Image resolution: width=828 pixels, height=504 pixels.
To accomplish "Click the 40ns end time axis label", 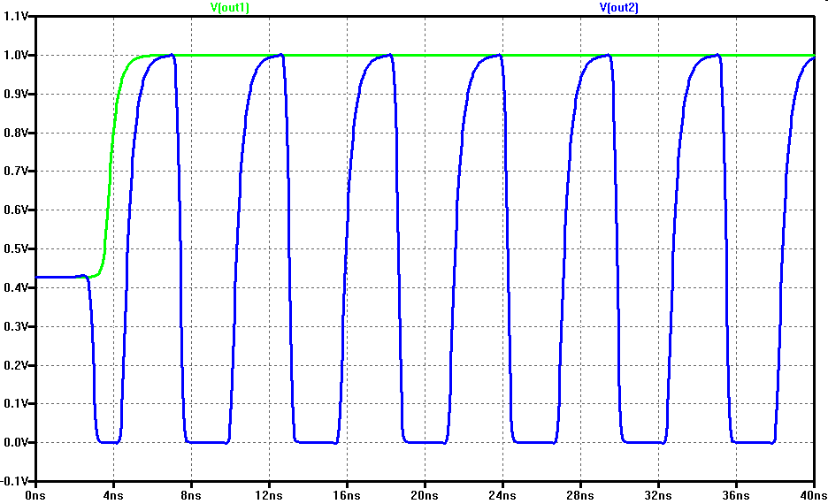I will pos(813,494).
